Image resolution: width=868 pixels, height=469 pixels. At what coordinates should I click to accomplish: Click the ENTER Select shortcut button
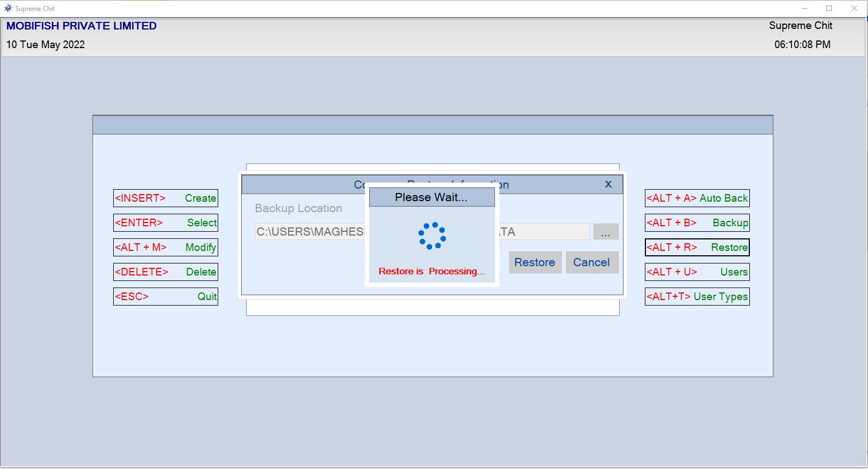pyautogui.click(x=166, y=222)
